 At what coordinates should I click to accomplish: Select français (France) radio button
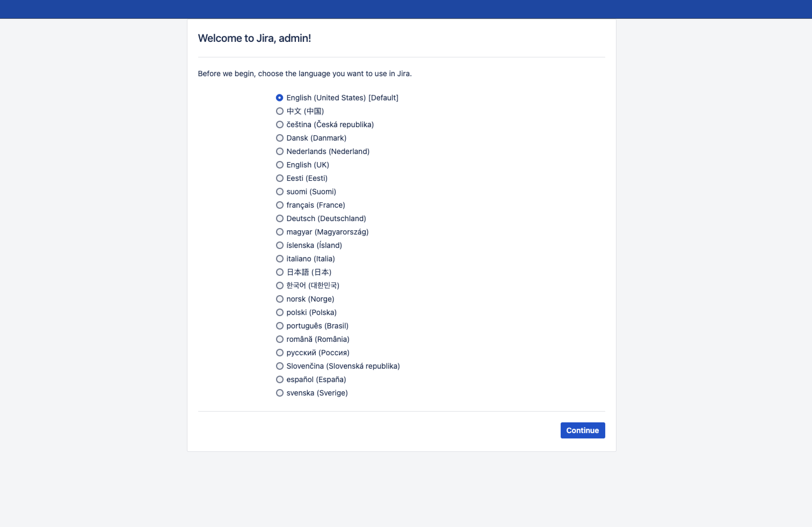pos(280,205)
